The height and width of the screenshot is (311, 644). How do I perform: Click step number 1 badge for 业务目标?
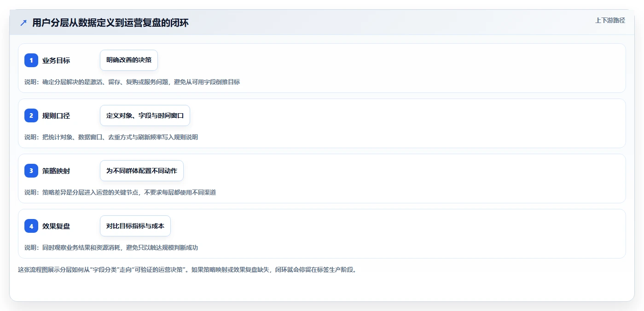tap(31, 60)
